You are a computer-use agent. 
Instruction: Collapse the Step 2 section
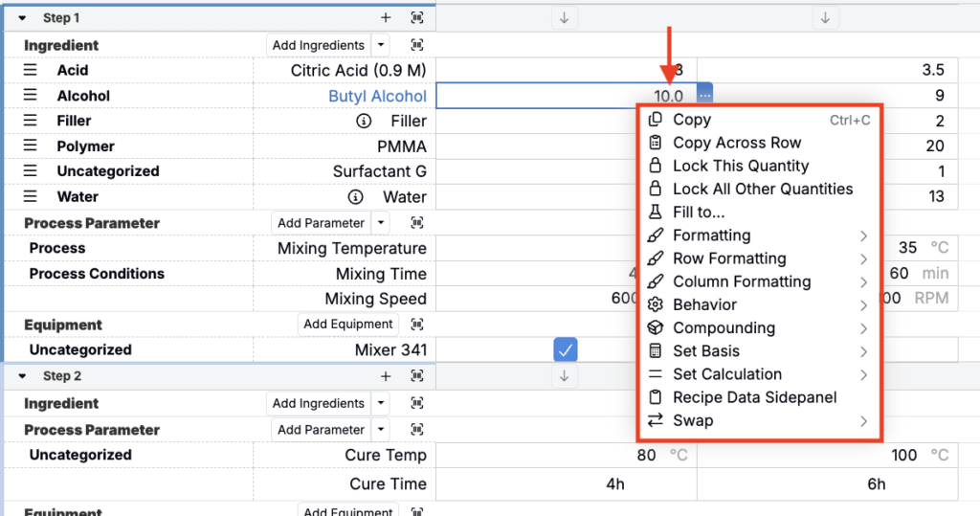[22, 376]
